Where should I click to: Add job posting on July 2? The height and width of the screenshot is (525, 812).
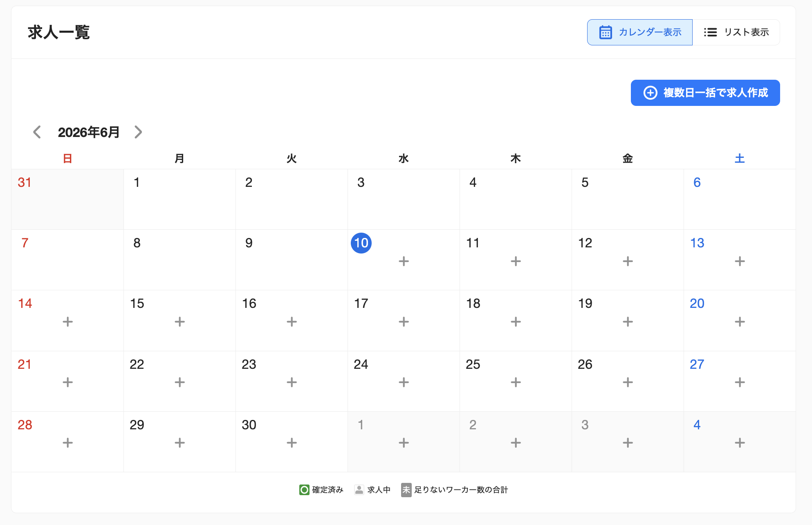(516, 443)
